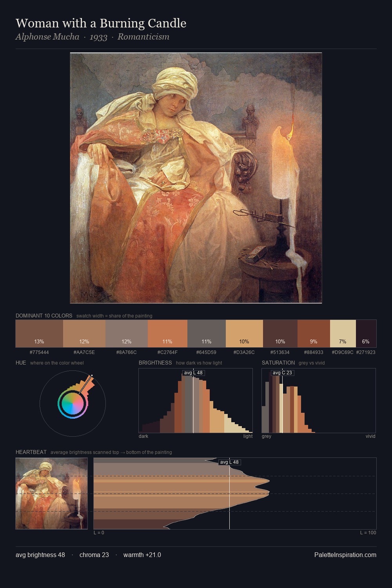The height and width of the screenshot is (588, 392).
Task: Click the heartbeat brightness profile chart
Action: pyautogui.click(x=235, y=494)
